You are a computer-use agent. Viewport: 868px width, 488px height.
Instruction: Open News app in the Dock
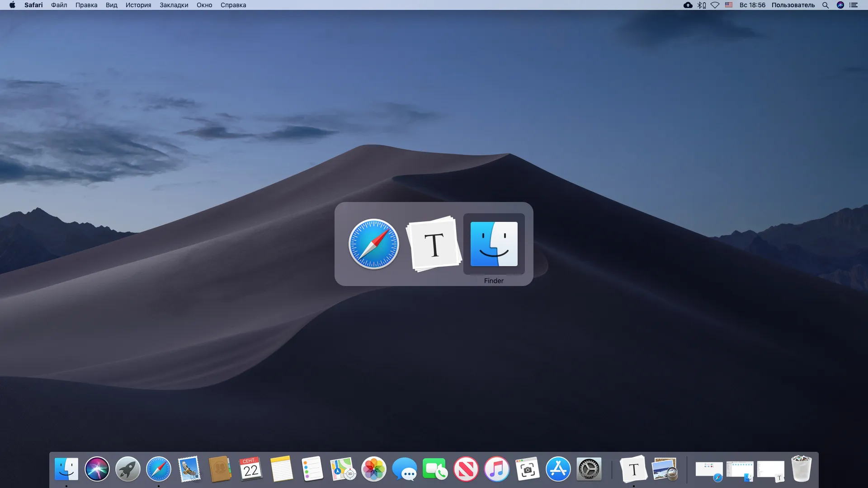(466, 469)
